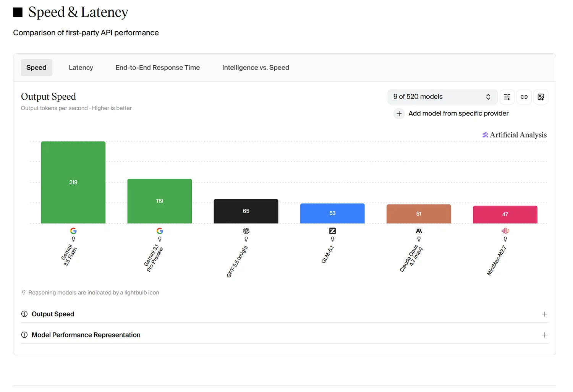Image resolution: width=573 pixels, height=392 pixels.
Task: Open the '9 of 520 models' dropdown
Action: pos(442,97)
